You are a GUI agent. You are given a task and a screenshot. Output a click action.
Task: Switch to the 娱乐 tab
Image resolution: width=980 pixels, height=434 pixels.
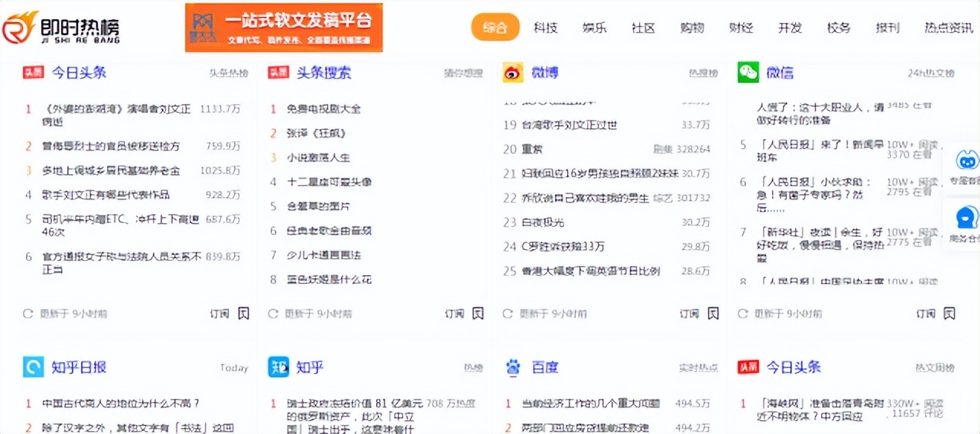point(595,28)
